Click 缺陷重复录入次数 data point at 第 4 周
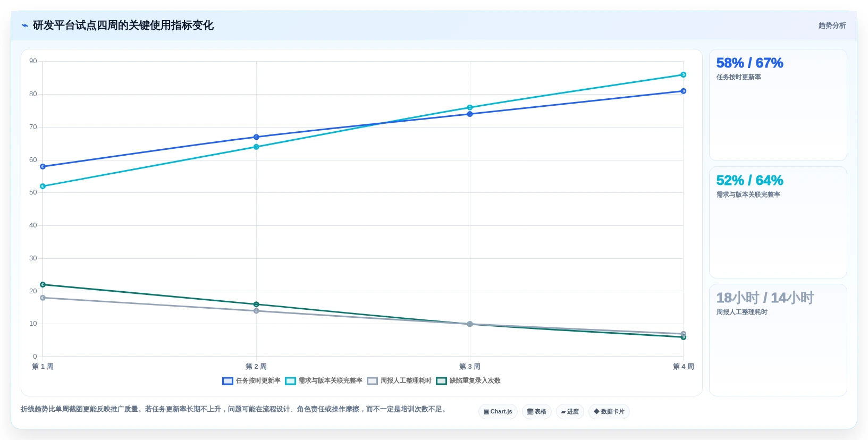The height and width of the screenshot is (440, 868). pyautogui.click(x=684, y=337)
